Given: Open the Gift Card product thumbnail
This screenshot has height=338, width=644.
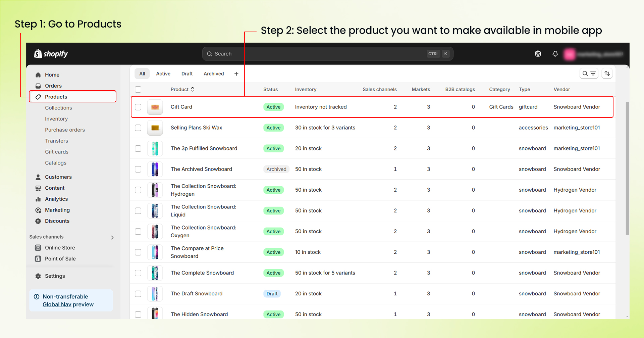Looking at the screenshot, I should tap(155, 107).
